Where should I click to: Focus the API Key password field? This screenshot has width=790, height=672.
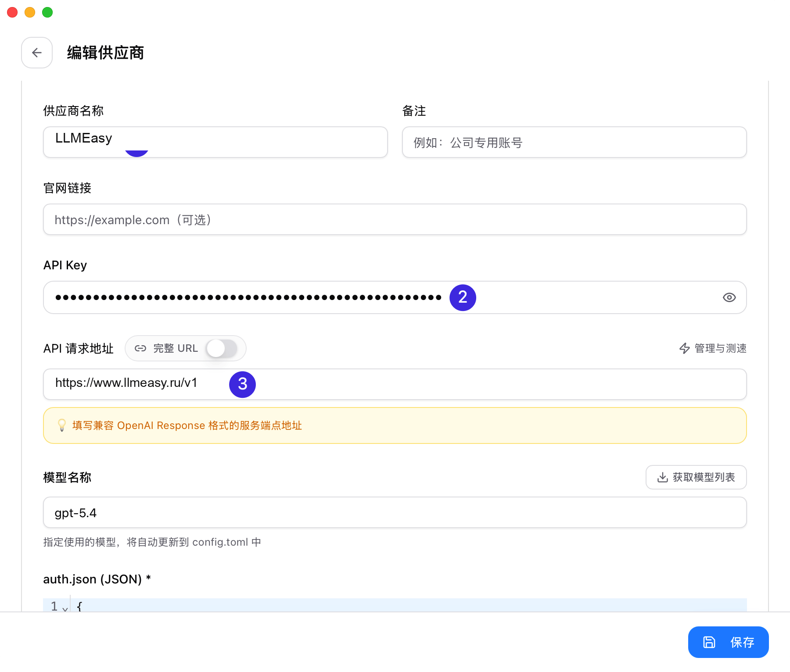point(395,297)
